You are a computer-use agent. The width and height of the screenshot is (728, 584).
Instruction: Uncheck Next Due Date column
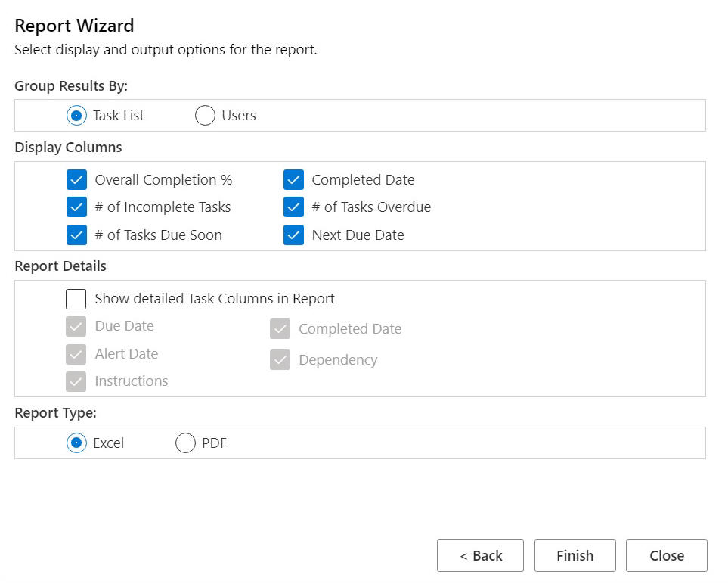pos(293,235)
